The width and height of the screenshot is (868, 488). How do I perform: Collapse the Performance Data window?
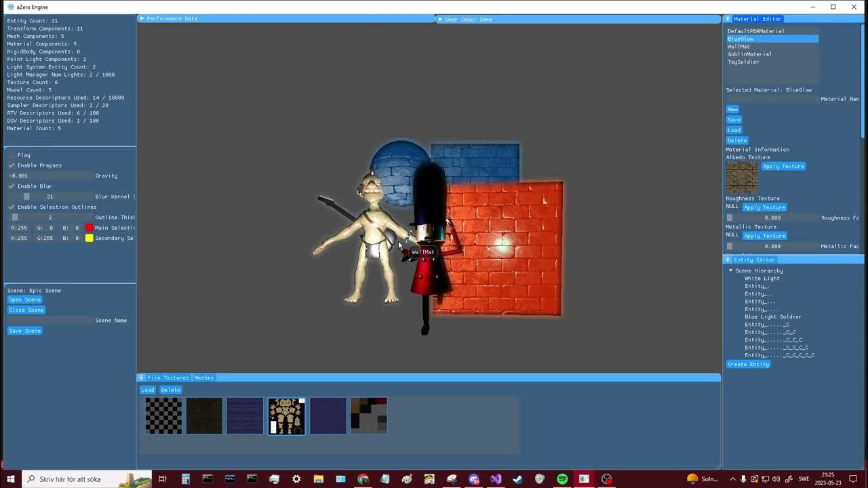coord(142,19)
